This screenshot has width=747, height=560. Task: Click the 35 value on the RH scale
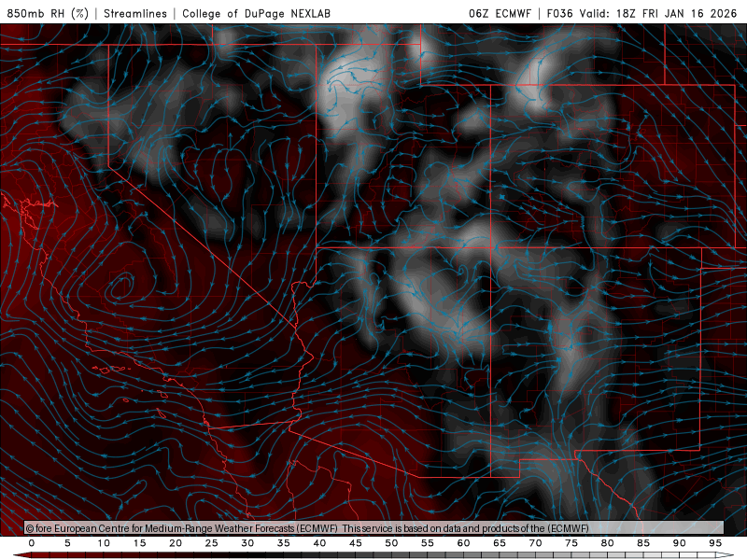284,543
